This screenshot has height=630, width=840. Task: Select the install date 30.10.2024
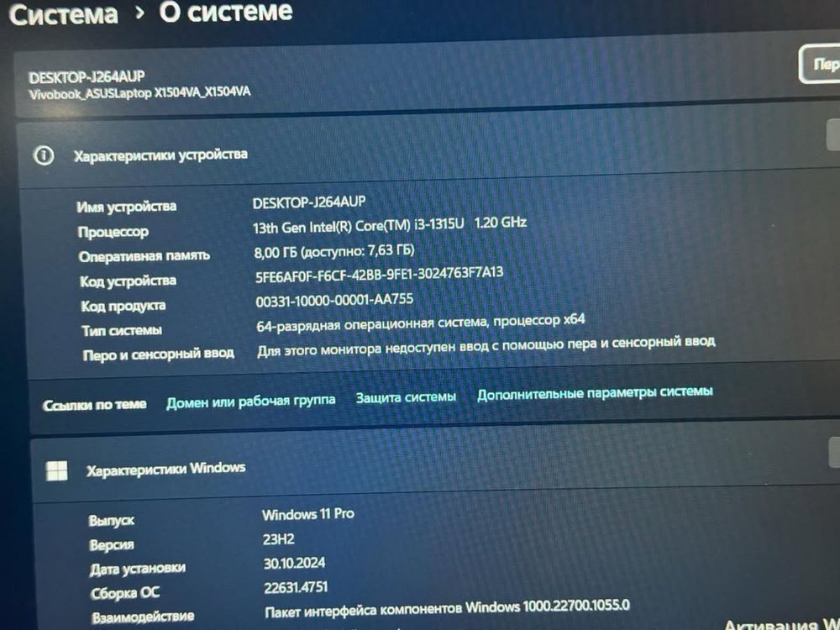pos(294,563)
